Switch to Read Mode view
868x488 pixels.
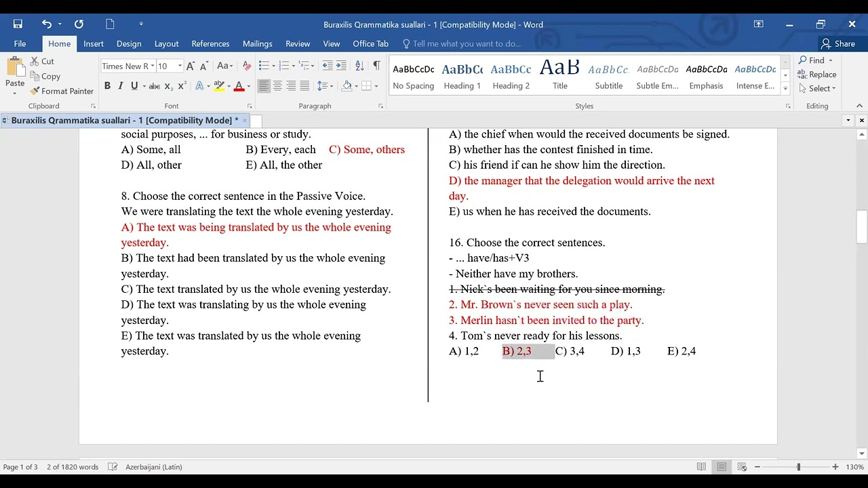701,467
